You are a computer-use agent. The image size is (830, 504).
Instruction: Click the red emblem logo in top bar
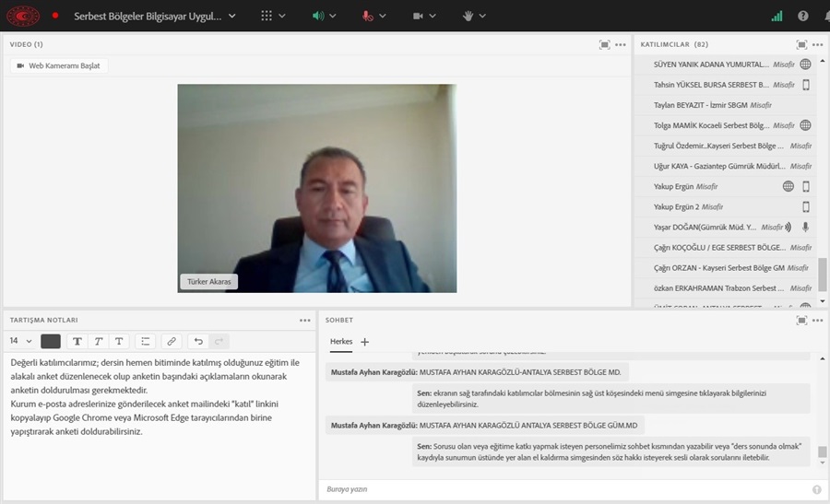[23, 16]
